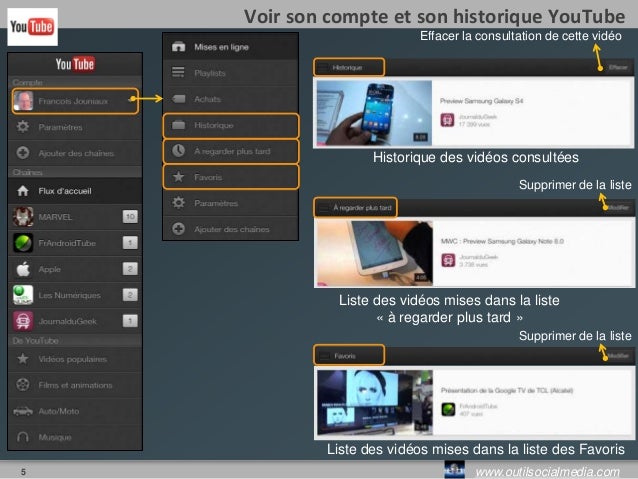Open the Achats menu entry
This screenshot has height=479, width=638.
pos(231,99)
